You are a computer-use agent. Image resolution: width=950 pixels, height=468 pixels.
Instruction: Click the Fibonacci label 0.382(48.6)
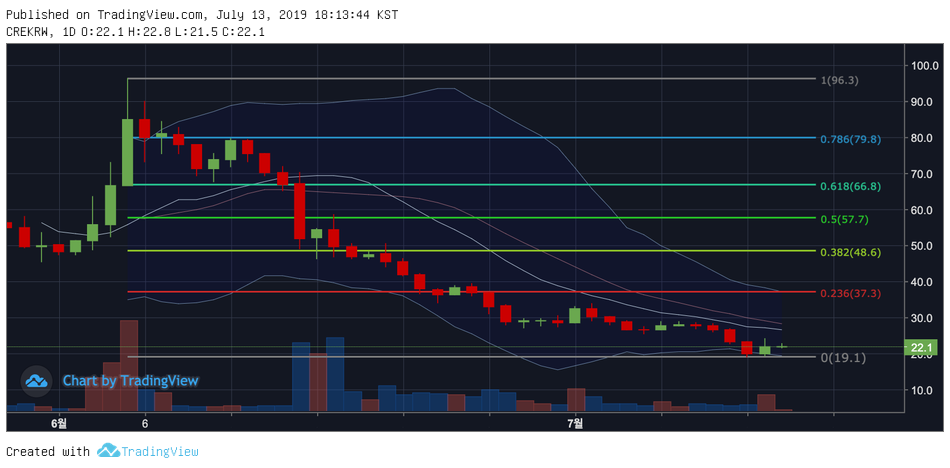click(851, 252)
